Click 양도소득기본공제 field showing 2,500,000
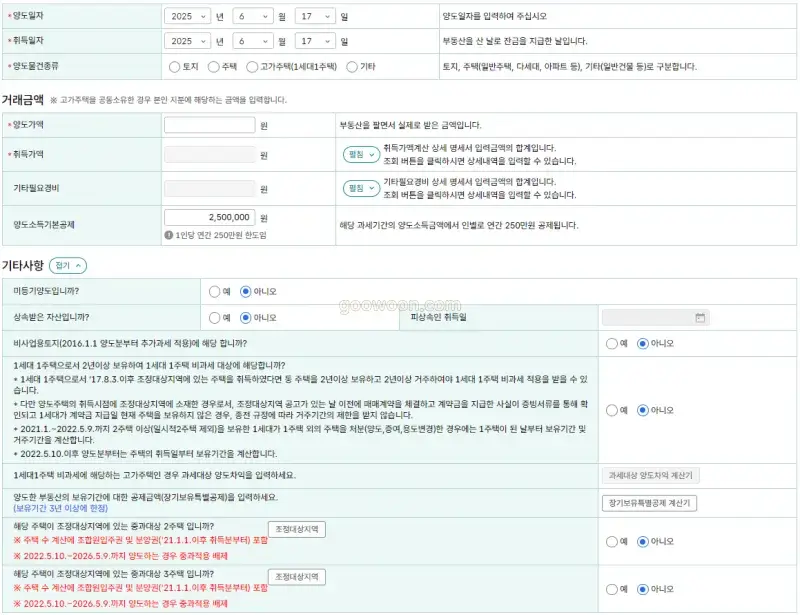The image size is (800, 615). [x=210, y=217]
